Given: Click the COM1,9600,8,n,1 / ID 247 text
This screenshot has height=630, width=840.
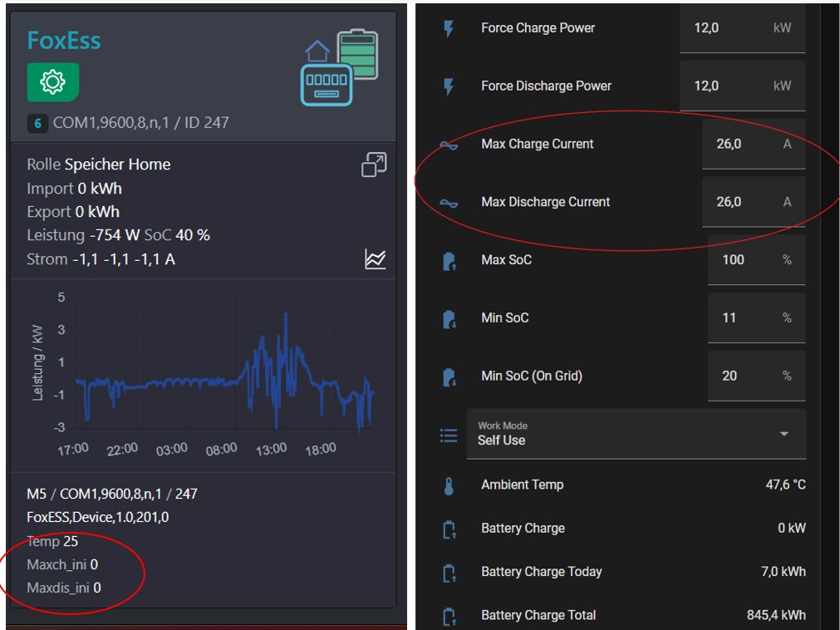Looking at the screenshot, I should [141, 123].
